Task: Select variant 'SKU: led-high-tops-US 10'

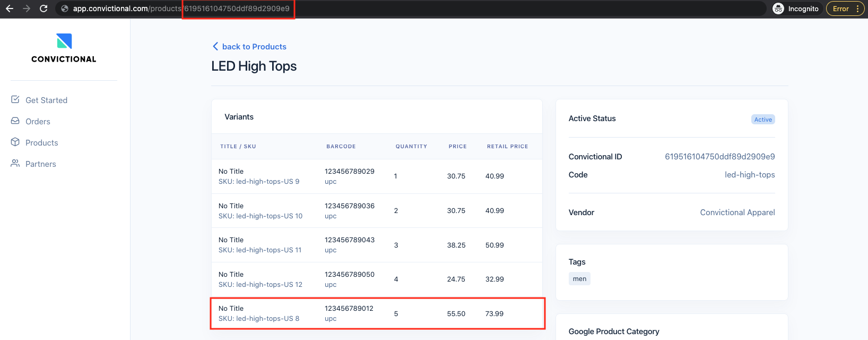Action: pos(261,216)
